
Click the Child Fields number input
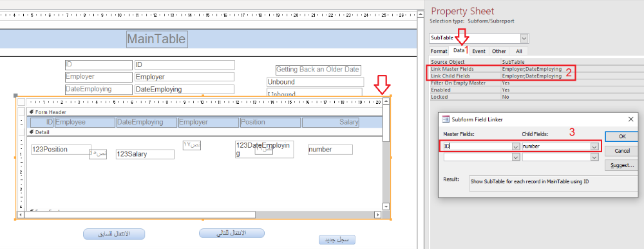pos(556,146)
